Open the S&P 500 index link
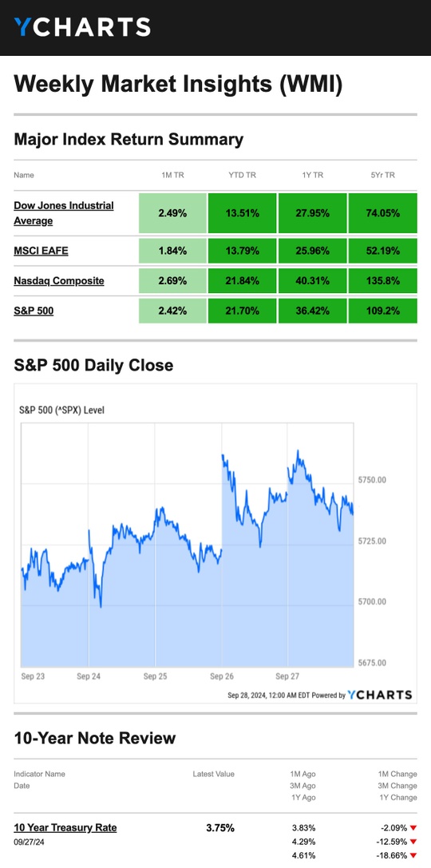The image size is (431, 868). click(34, 311)
